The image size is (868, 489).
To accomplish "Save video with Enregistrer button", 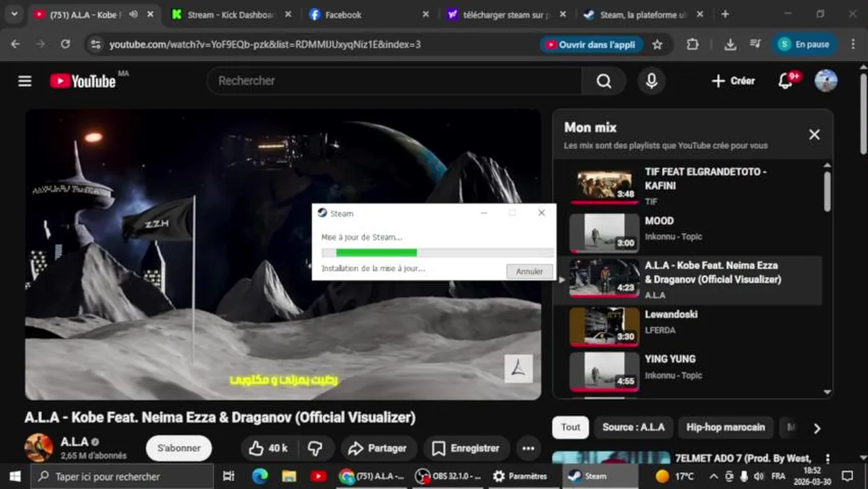I will click(x=466, y=448).
